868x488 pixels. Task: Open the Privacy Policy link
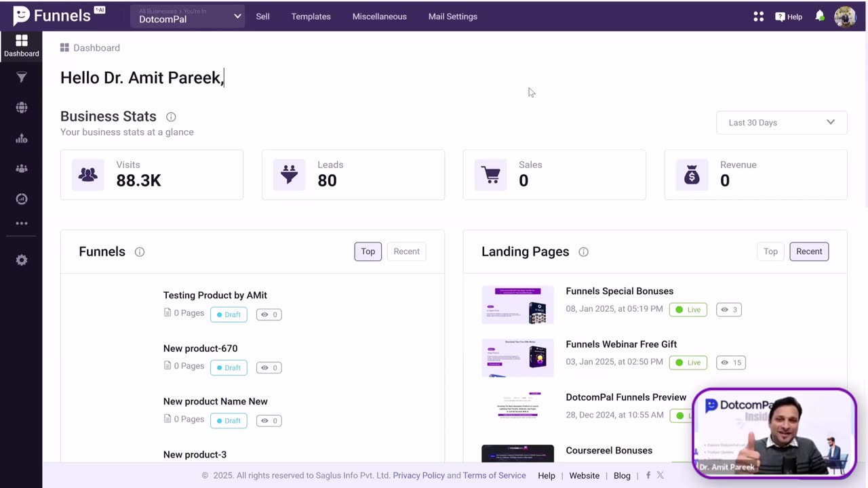[419, 476]
